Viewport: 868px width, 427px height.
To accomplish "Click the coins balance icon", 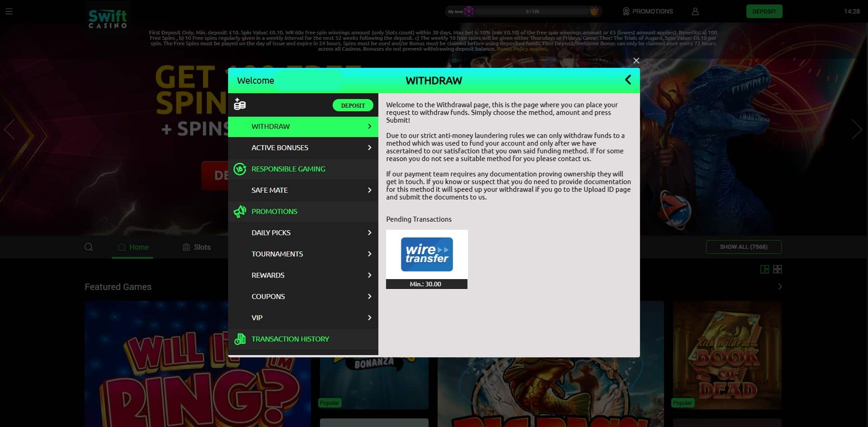I will coord(240,104).
